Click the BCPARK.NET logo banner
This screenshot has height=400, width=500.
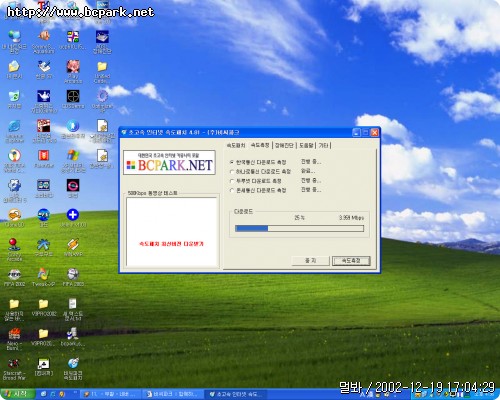(169, 162)
